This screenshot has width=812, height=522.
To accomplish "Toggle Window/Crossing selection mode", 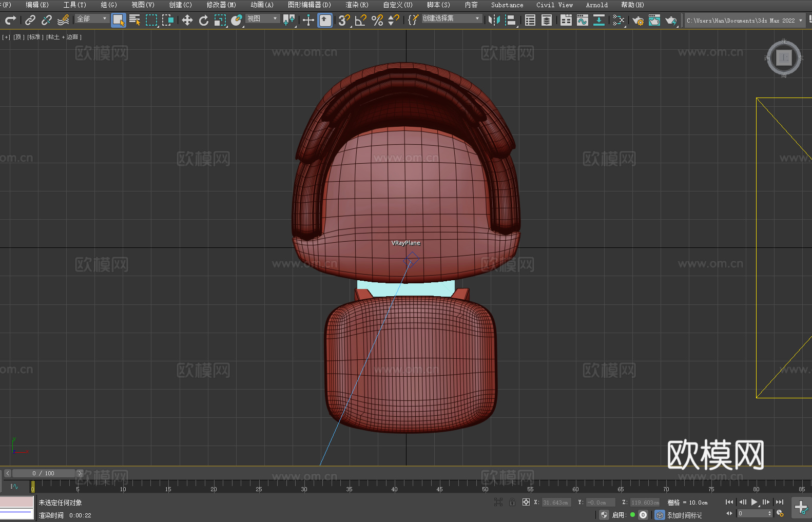I will pos(168,20).
